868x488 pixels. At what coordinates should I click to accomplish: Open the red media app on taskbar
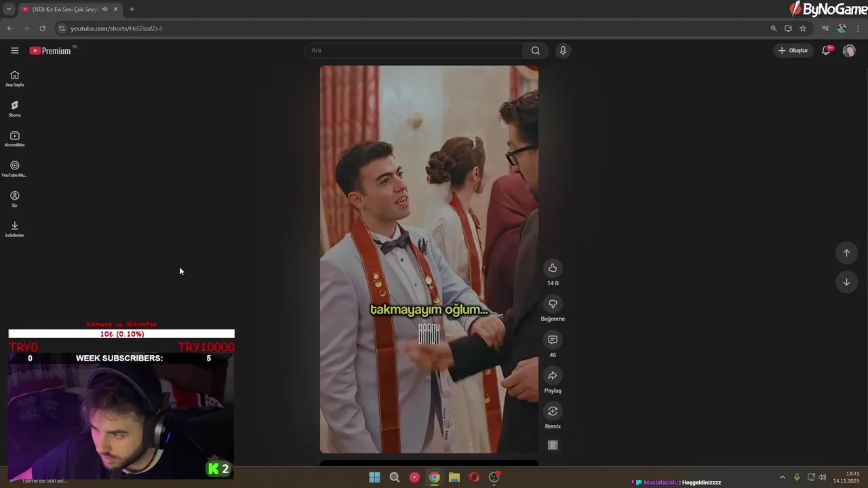click(x=414, y=477)
